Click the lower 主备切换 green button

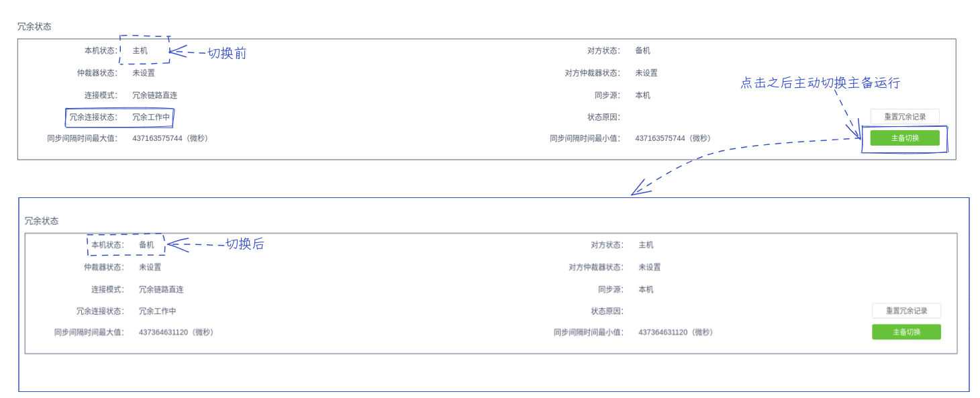pyautogui.click(x=906, y=332)
